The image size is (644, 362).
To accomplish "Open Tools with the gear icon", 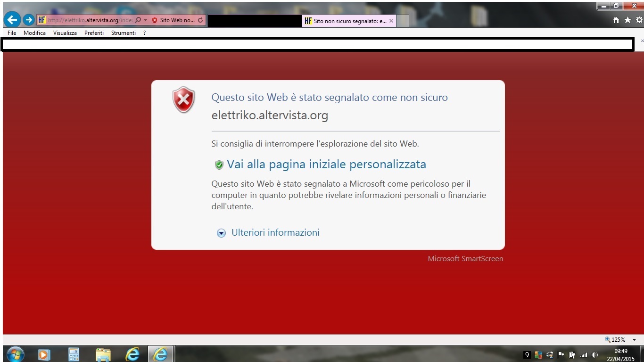I will tap(639, 20).
